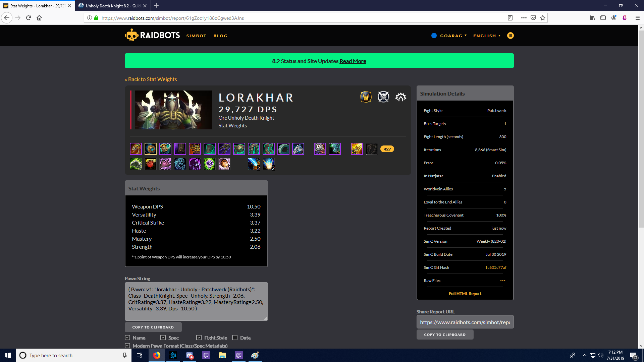Click the orange spiral talent icon
Screen dimensions: 644x362
click(224, 164)
